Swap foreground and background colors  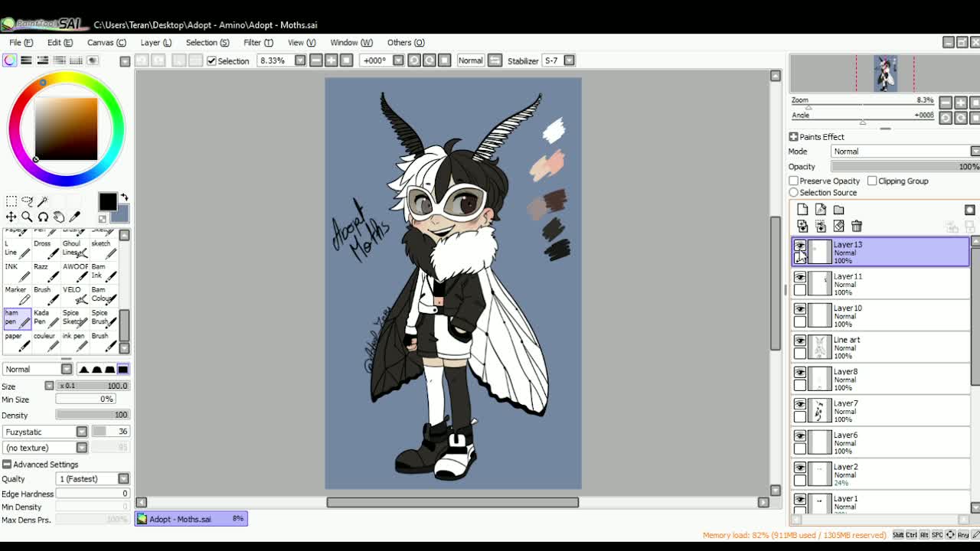[x=125, y=197]
